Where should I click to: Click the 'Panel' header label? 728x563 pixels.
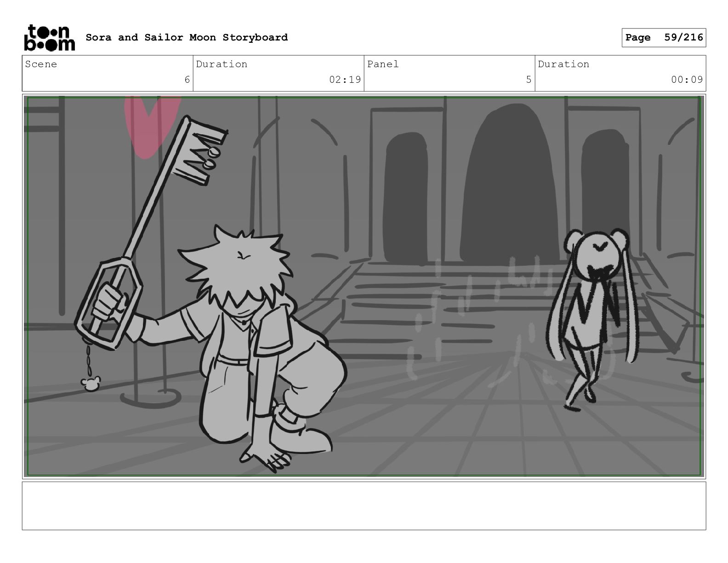[383, 64]
